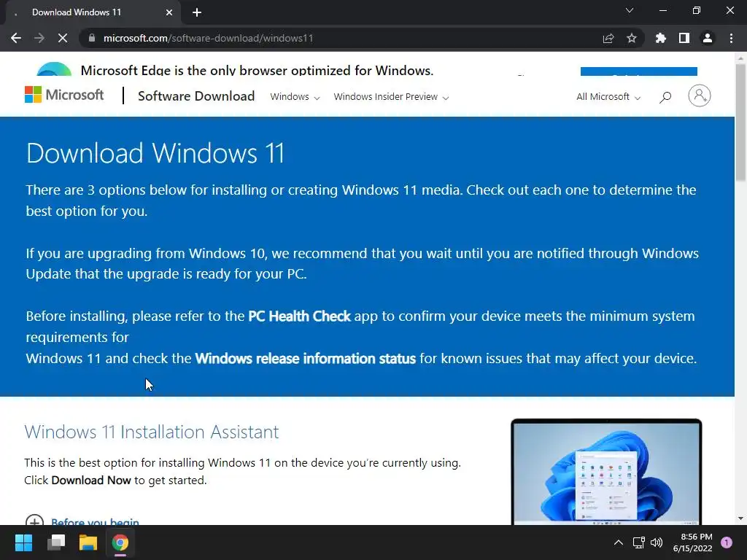Click the tab search chevron in the title bar

pyautogui.click(x=630, y=10)
